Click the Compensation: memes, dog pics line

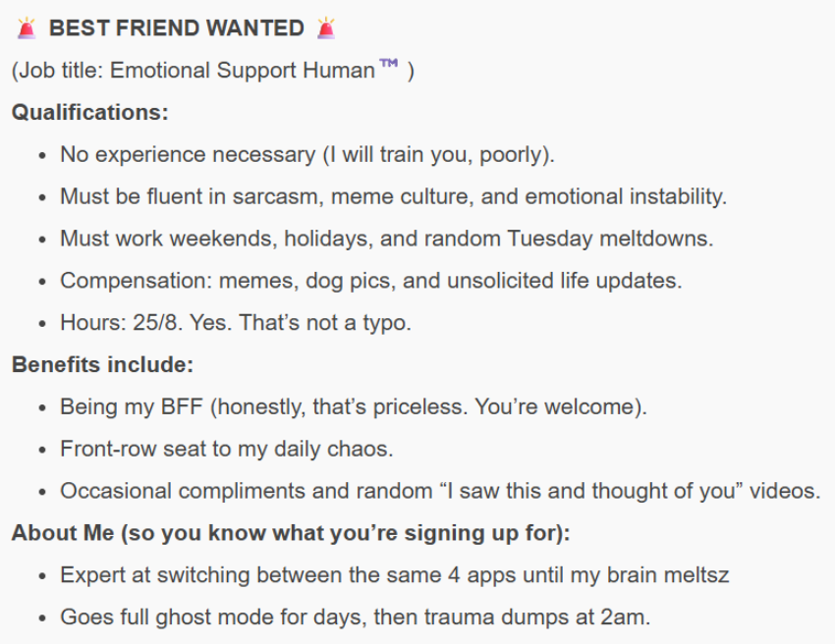click(371, 281)
